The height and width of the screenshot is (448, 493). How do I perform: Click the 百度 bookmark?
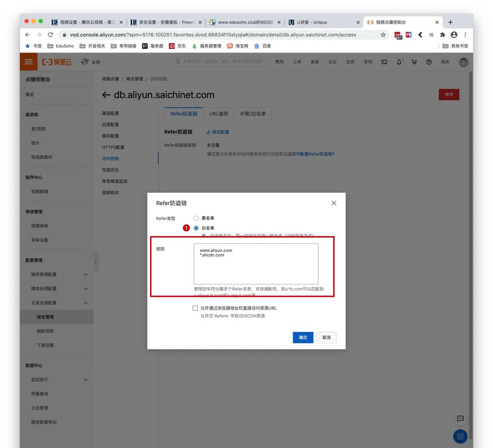click(x=263, y=46)
